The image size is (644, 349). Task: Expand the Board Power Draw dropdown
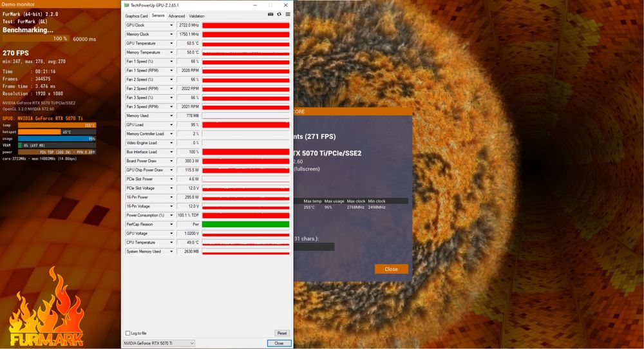[x=171, y=160]
